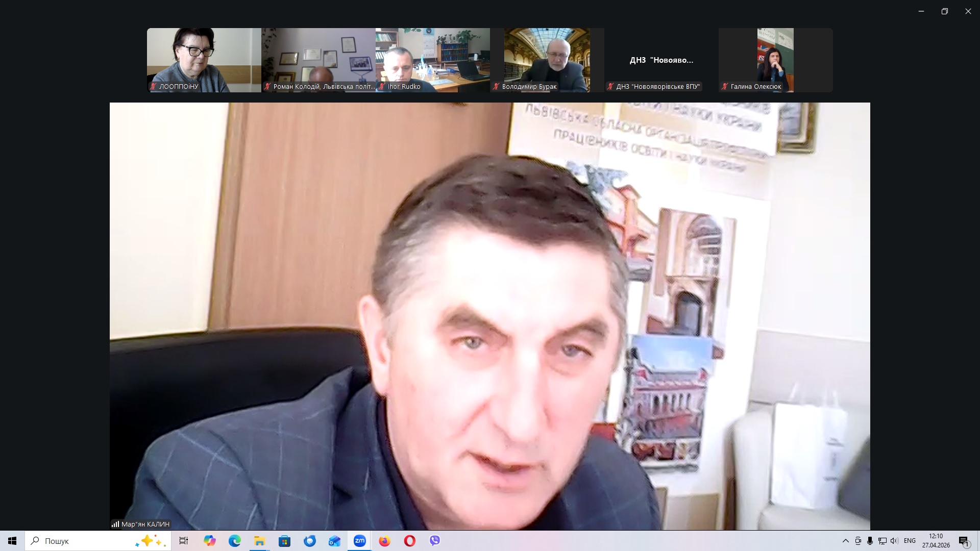Click the Zoom icon in the taskbar
Image resolution: width=980 pixels, height=551 pixels.
click(359, 541)
